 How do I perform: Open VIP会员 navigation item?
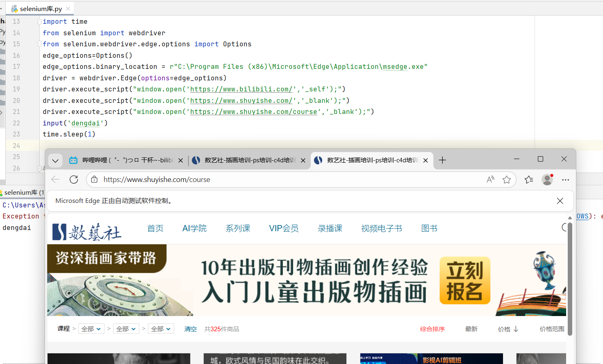(x=284, y=228)
